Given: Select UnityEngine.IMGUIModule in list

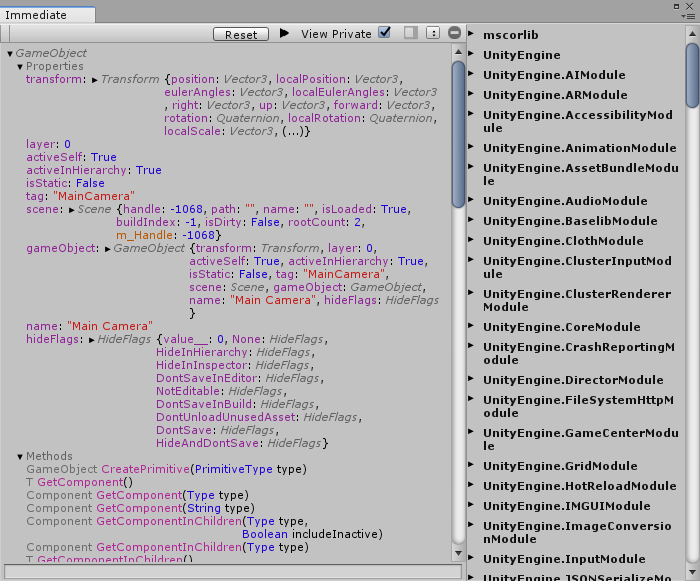Looking at the screenshot, I should pyautogui.click(x=567, y=506).
